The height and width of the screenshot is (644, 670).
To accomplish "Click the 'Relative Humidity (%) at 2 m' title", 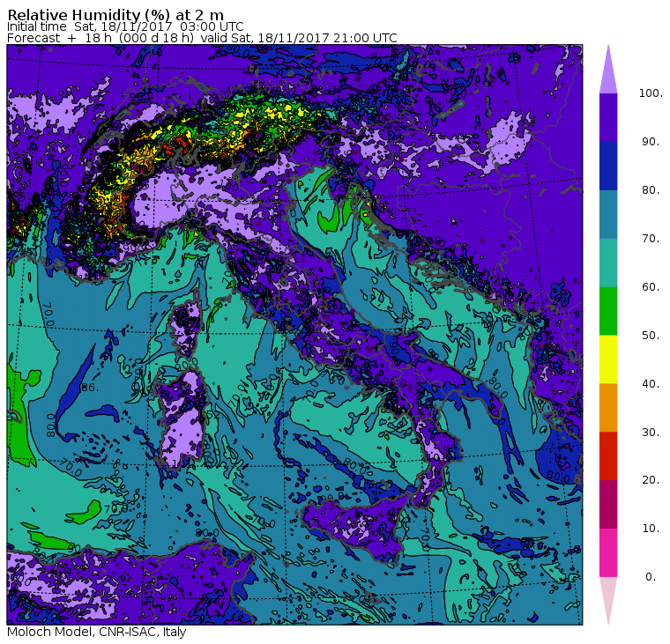I will coord(115,15).
